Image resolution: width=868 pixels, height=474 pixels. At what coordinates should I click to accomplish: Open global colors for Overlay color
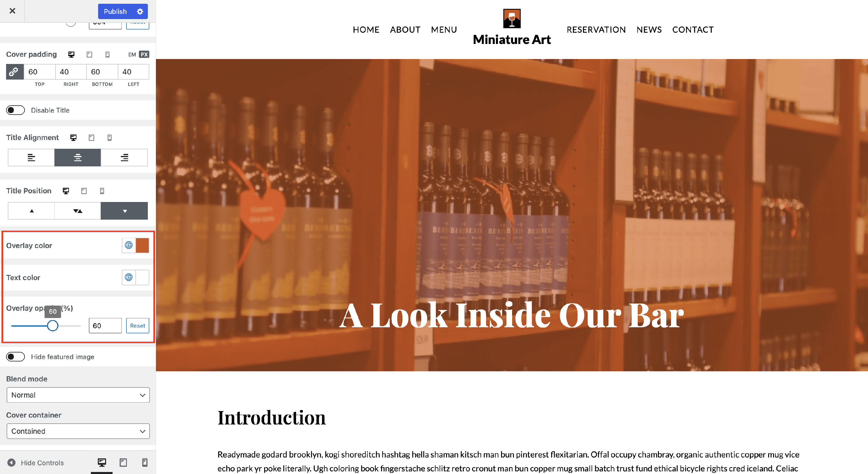click(x=129, y=245)
